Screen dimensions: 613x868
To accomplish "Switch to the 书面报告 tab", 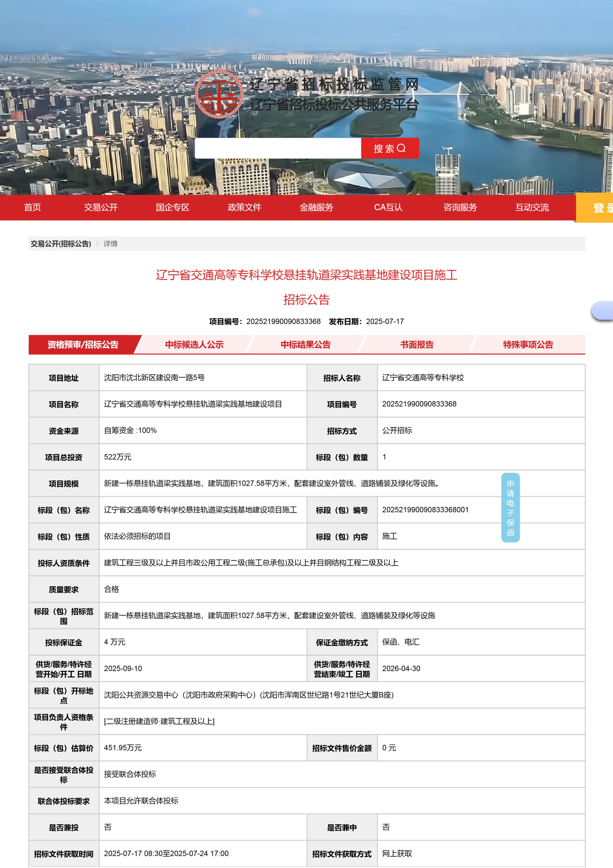I will point(417,344).
